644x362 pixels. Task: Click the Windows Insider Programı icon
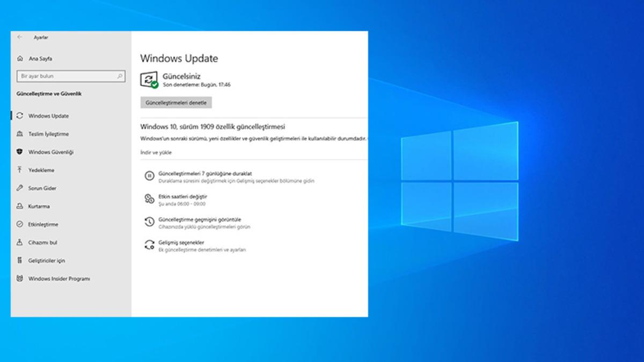pos(20,278)
